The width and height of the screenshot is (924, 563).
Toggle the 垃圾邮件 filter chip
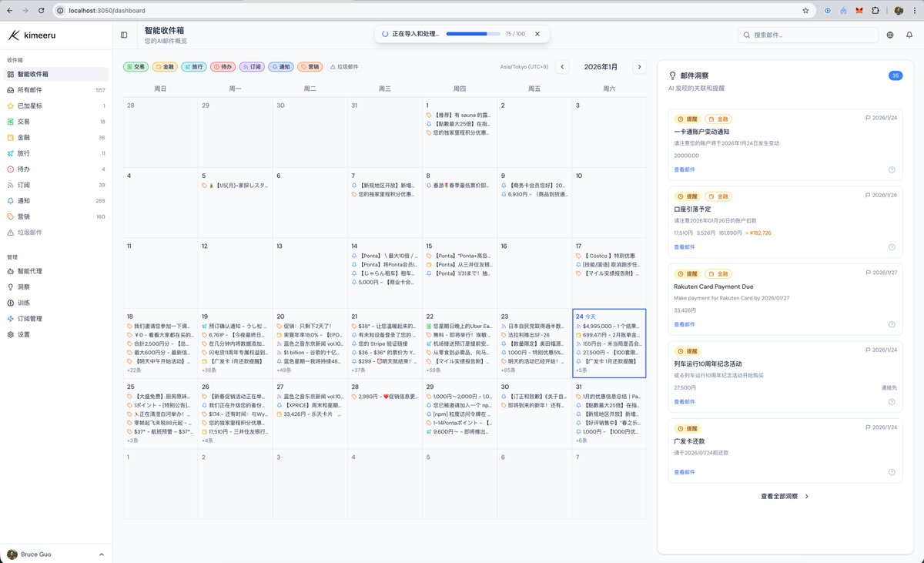click(344, 67)
